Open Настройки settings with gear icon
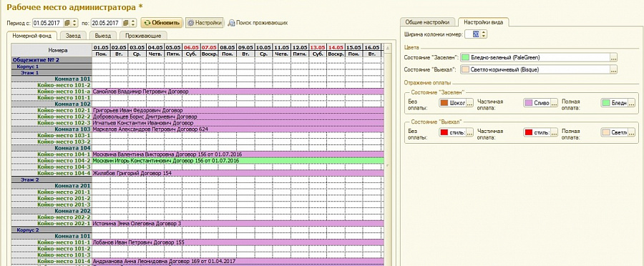Image resolution: width=644 pixels, height=266 pixels. (x=204, y=23)
